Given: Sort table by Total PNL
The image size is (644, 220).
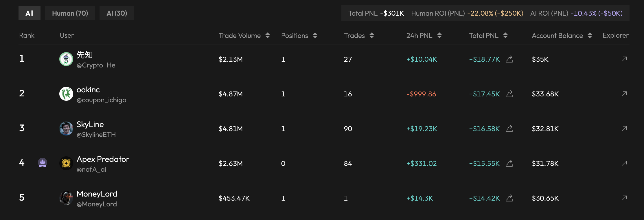Looking at the screenshot, I should (505, 35).
